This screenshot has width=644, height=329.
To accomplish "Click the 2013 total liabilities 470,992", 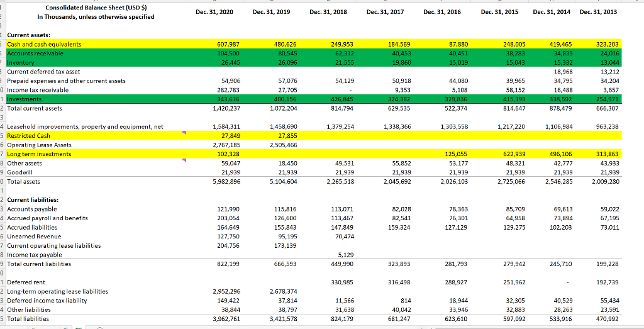I will [x=608, y=318].
